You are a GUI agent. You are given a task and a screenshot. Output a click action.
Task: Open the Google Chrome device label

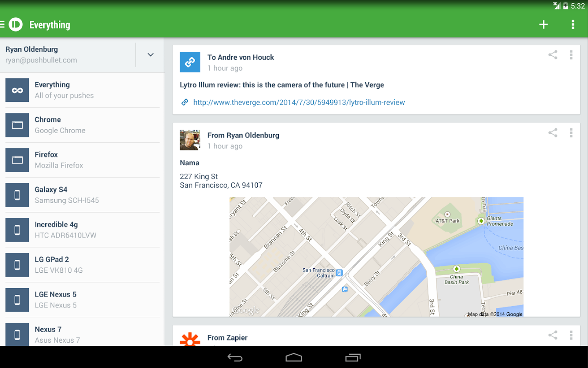point(60,130)
